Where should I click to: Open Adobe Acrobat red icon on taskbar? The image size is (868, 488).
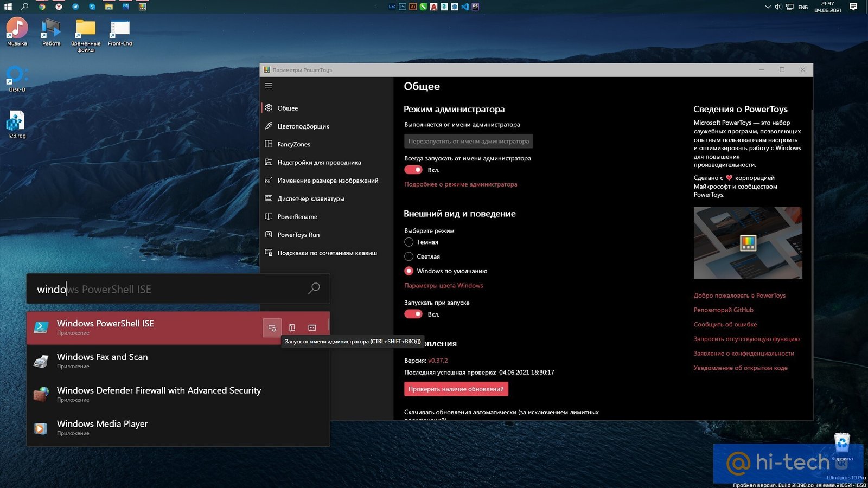(x=433, y=7)
